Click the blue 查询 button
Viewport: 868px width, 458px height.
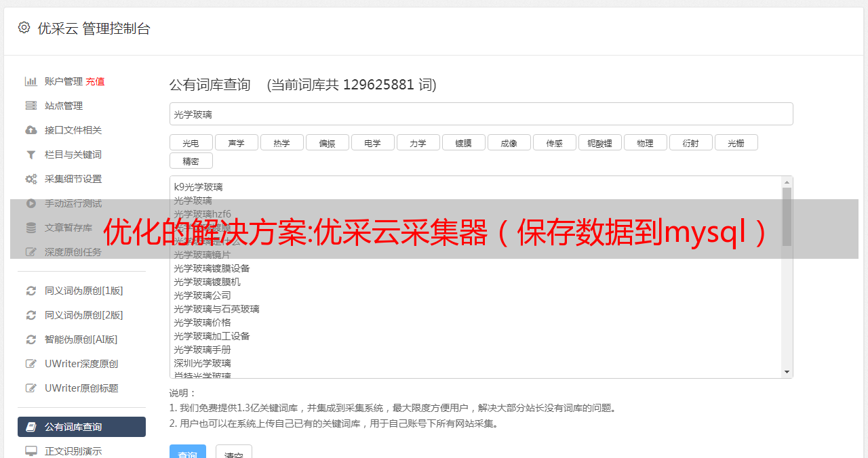point(188,453)
